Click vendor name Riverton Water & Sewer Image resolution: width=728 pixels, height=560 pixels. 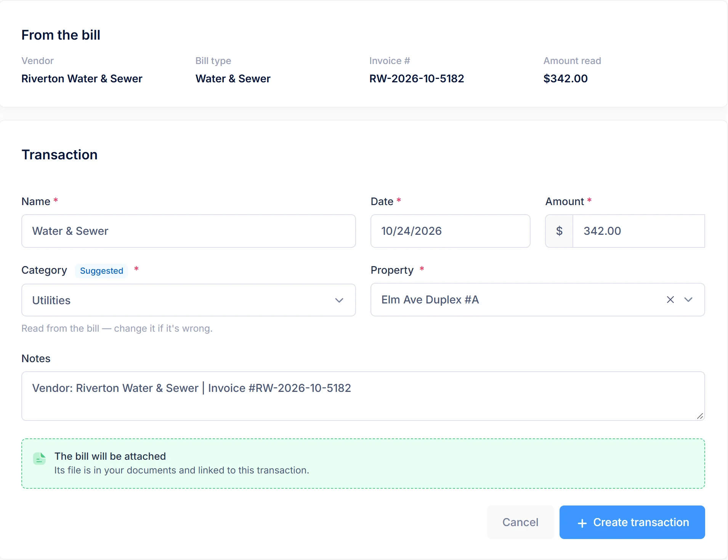[x=82, y=79]
